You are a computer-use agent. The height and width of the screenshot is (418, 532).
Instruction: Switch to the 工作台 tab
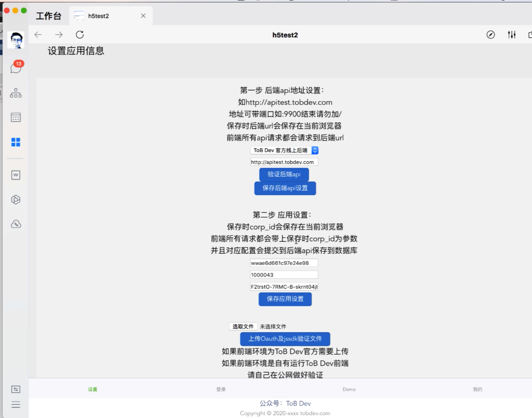48,16
